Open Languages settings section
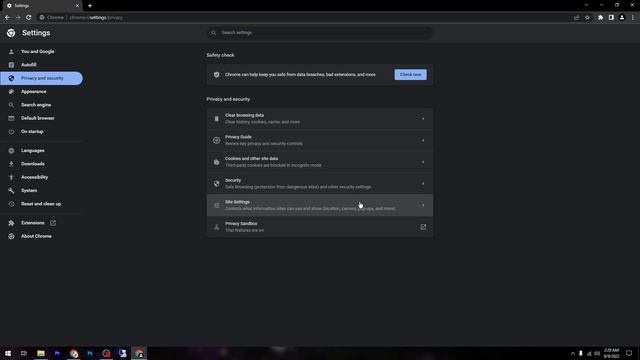The image size is (640, 360). (x=33, y=151)
